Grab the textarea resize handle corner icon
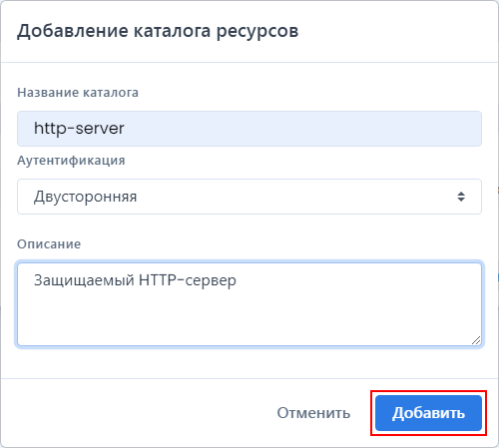Screen dimensions: 499x448 click(476, 340)
